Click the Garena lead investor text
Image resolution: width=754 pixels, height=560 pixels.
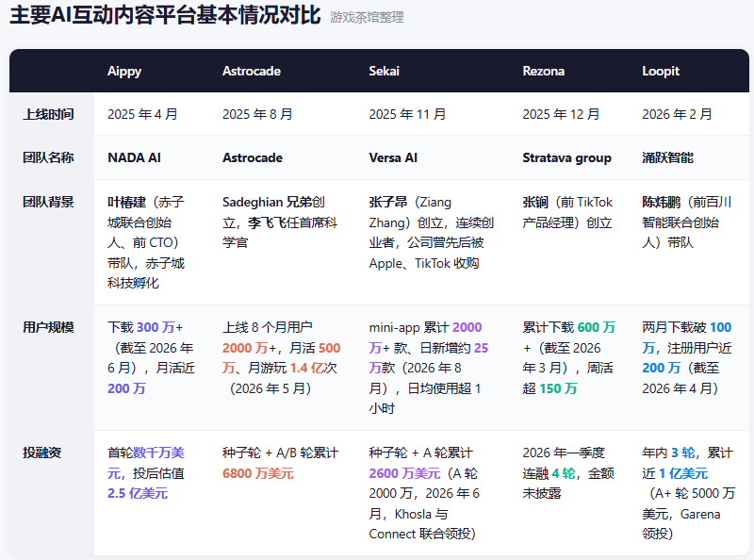700,515
